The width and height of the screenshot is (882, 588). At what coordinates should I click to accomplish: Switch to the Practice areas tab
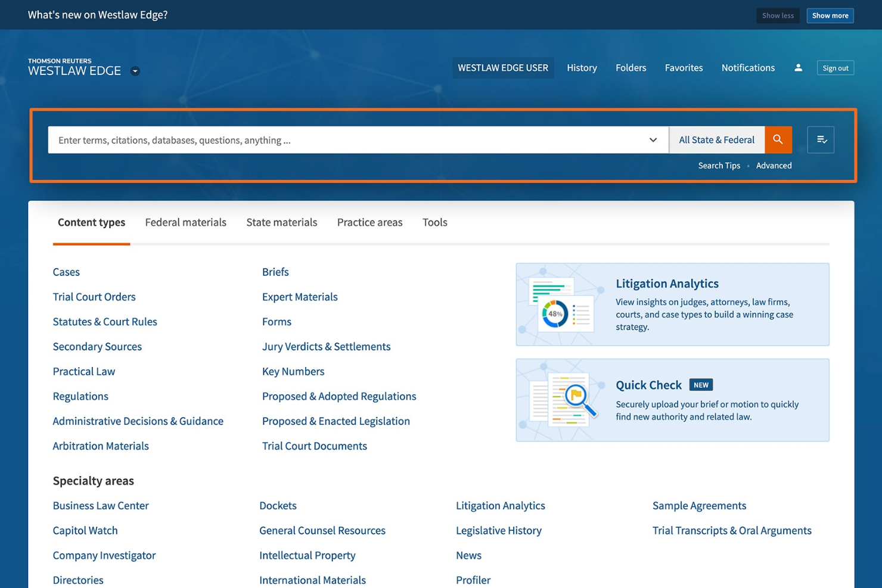coord(369,222)
